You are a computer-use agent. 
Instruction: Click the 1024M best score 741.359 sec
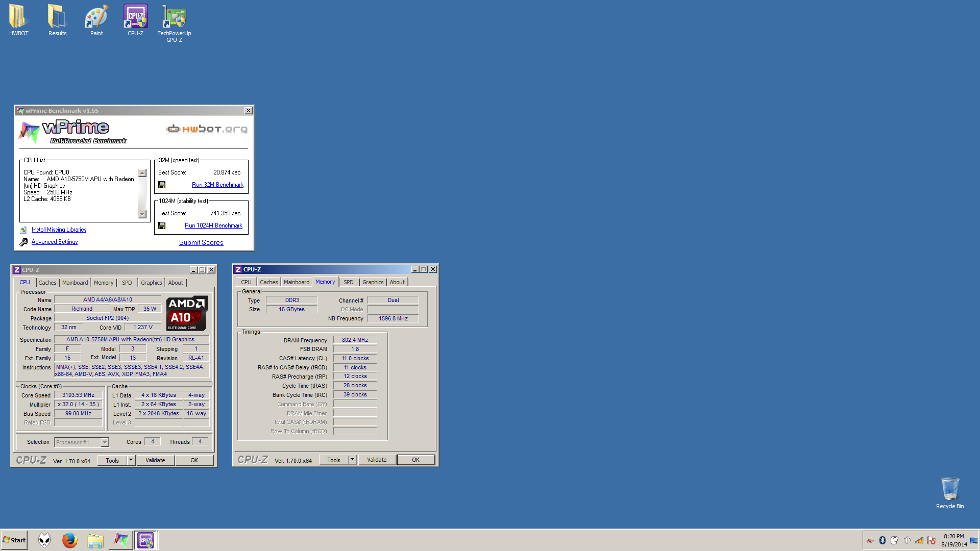pos(225,213)
